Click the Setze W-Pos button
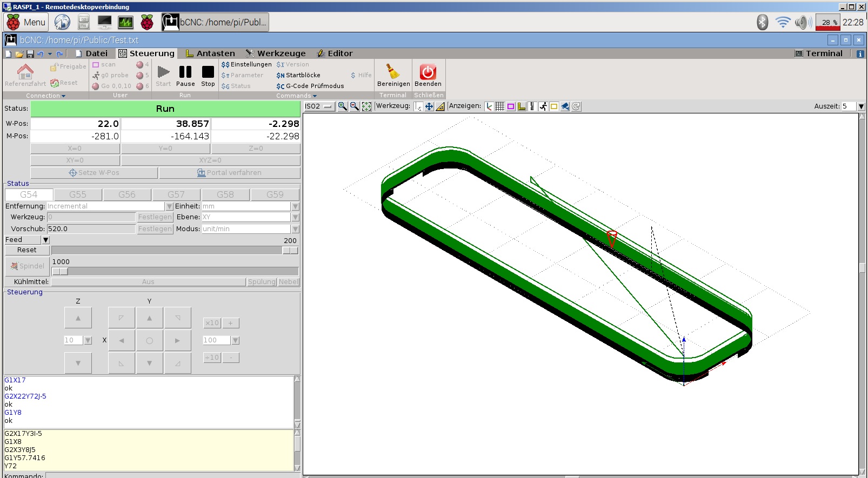868x478 pixels. (94, 173)
